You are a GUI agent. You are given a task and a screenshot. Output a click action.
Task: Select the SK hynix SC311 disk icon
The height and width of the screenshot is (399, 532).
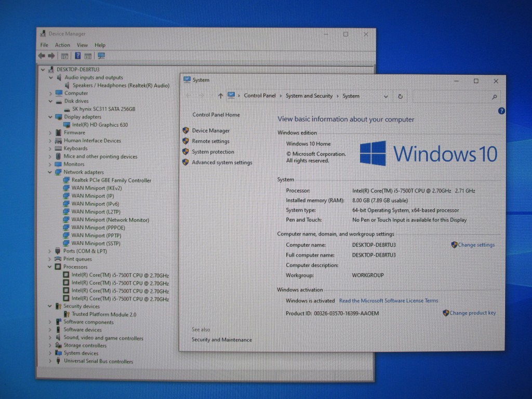pyautogui.click(x=68, y=109)
